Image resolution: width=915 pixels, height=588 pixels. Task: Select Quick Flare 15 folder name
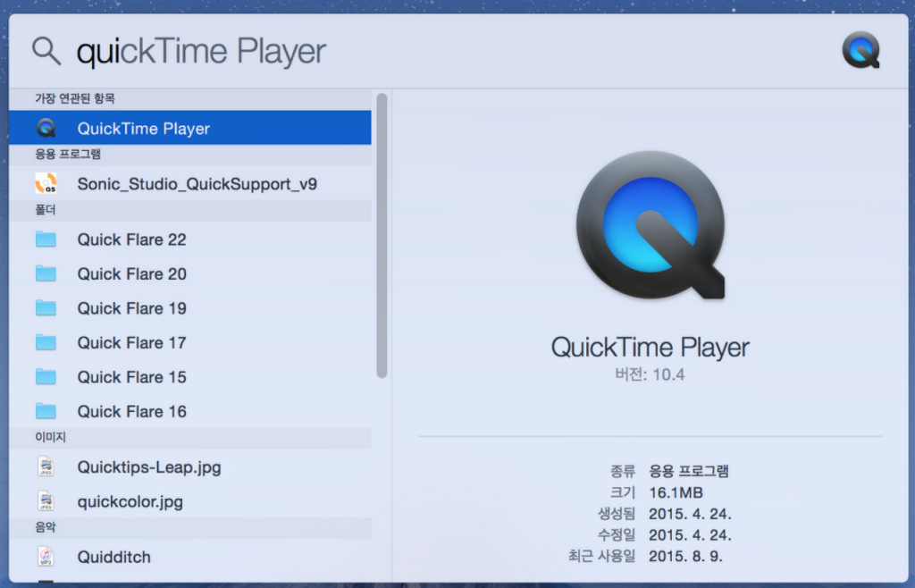point(132,377)
